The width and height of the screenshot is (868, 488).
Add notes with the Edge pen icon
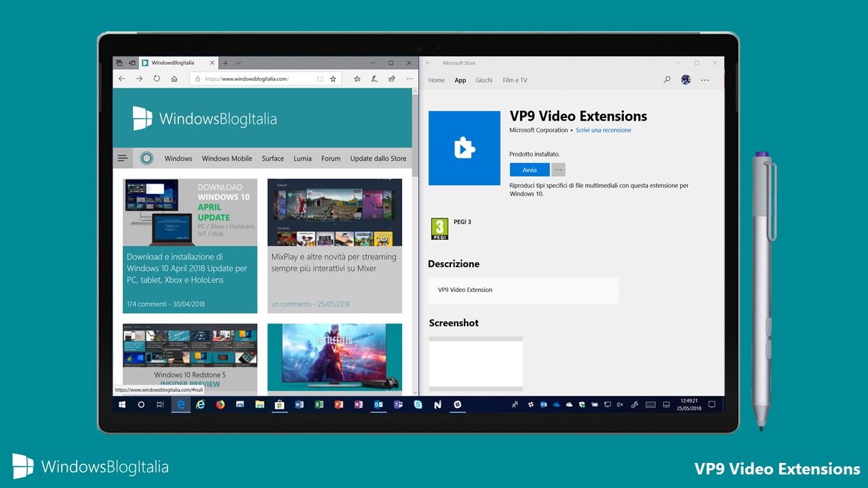pyautogui.click(x=374, y=79)
